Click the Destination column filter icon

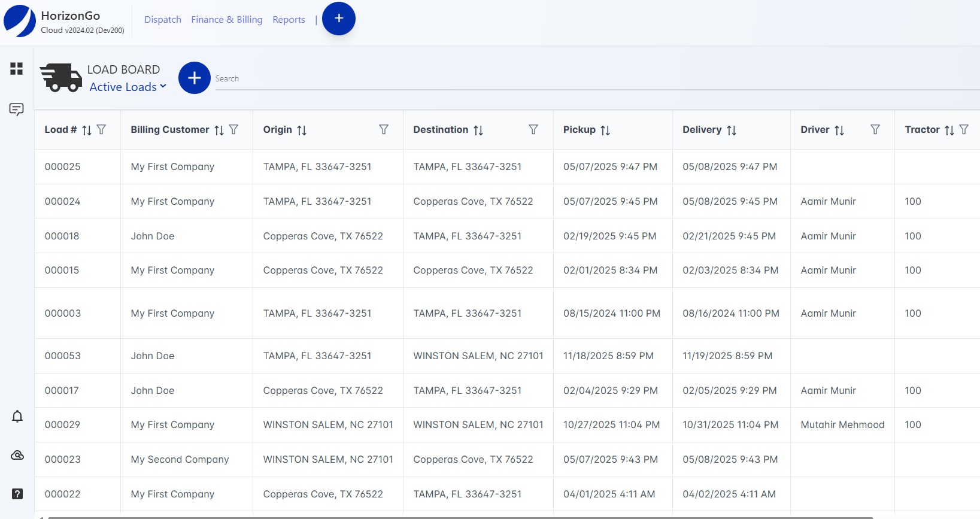[x=533, y=130]
